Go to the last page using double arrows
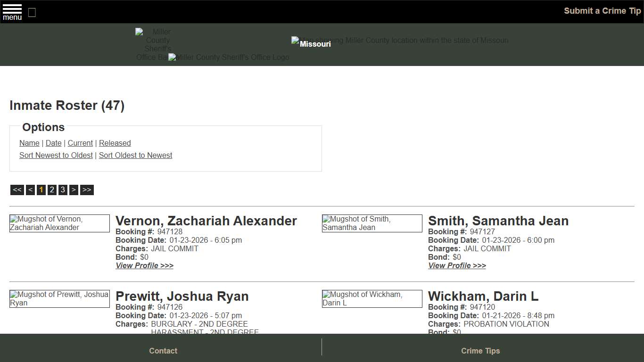644x362 pixels. 87,189
